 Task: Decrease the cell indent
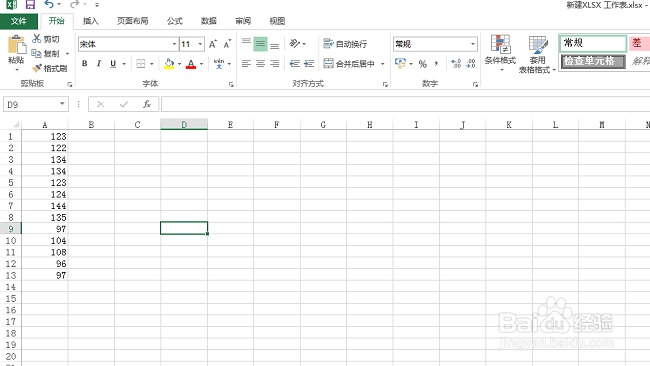[x=294, y=63]
